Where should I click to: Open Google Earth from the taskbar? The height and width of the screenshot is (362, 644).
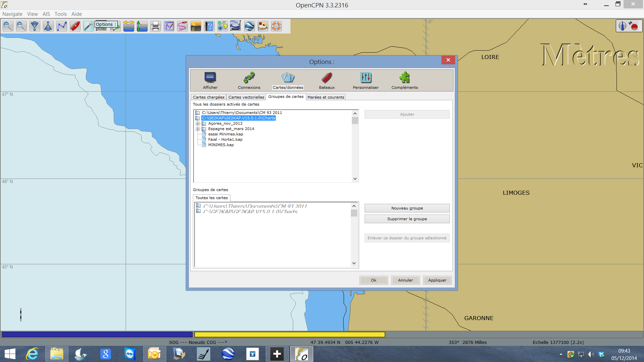228,354
